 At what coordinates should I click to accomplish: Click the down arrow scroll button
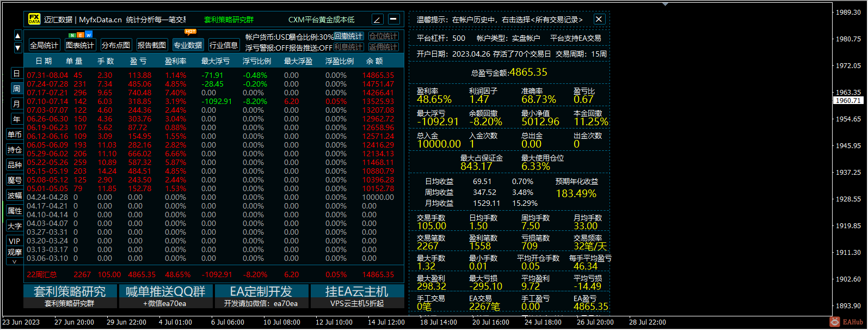click(18, 47)
